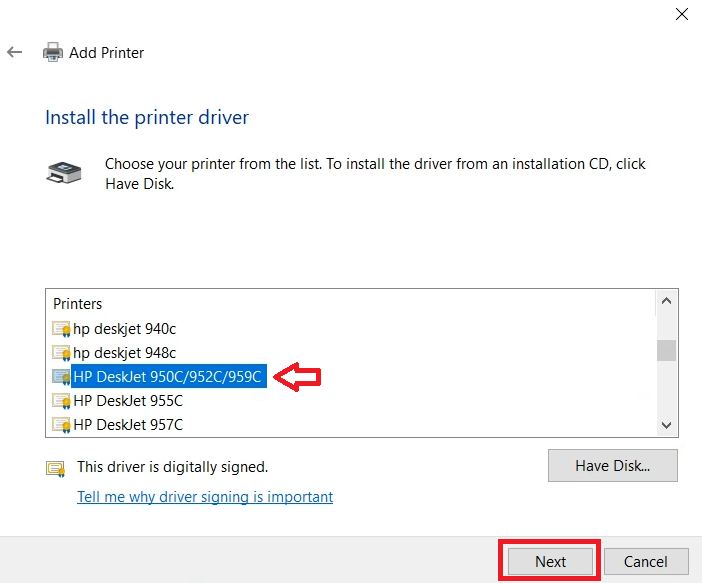Click the HP DeskJet 950C/952C/959C driver icon
This screenshot has width=702, height=583.
[61, 377]
